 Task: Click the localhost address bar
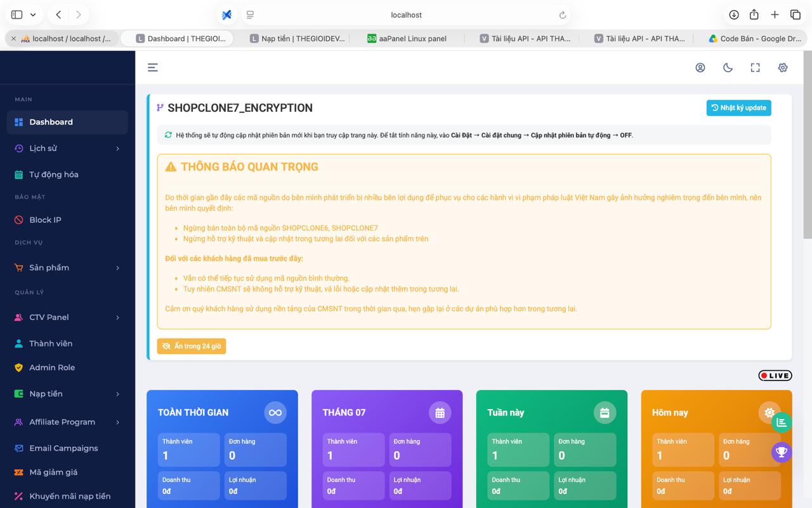point(406,15)
